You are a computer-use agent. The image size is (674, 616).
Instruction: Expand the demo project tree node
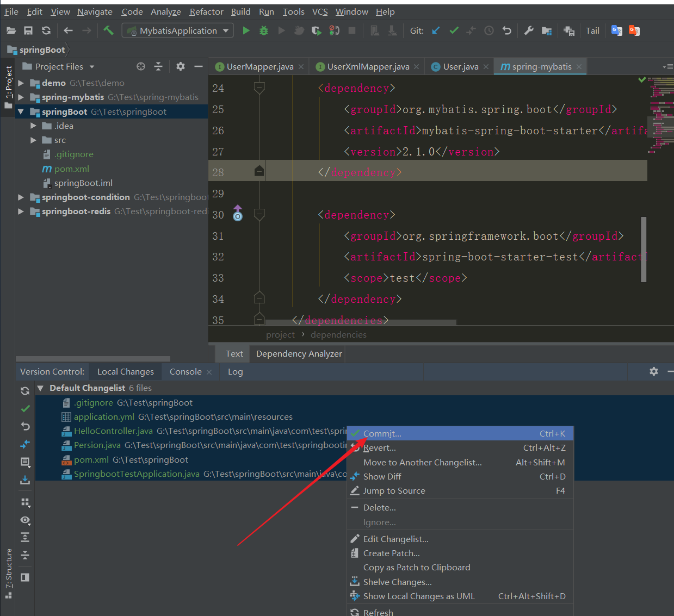21,83
